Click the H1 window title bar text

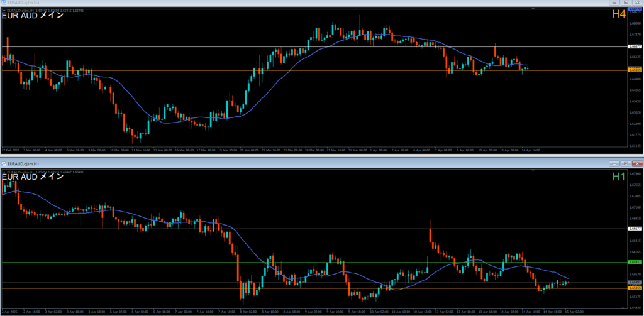25,163
